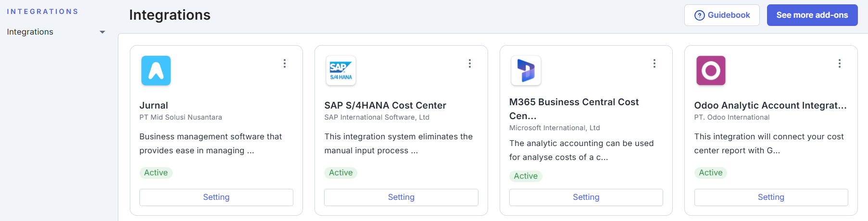Click the SAP S/4HANA logo icon
Image resolution: width=868 pixels, height=221 pixels.
click(341, 71)
